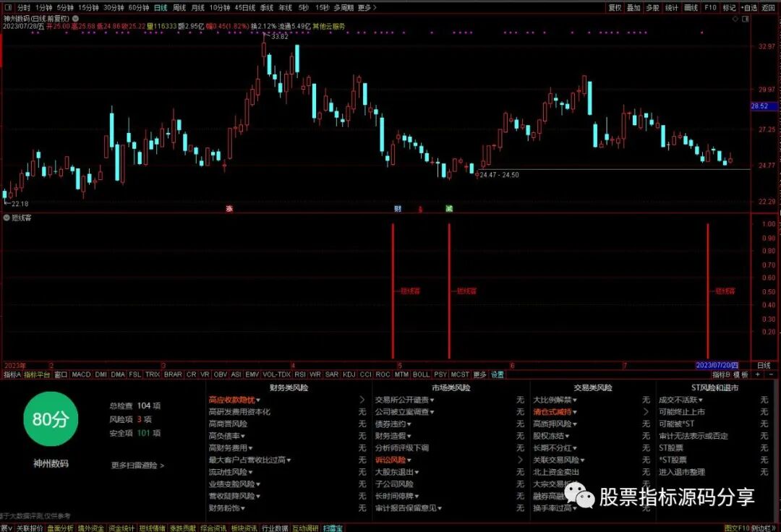Expand the 成交不活跃 dropdown arrow
781x532 pixels.
tap(700, 400)
